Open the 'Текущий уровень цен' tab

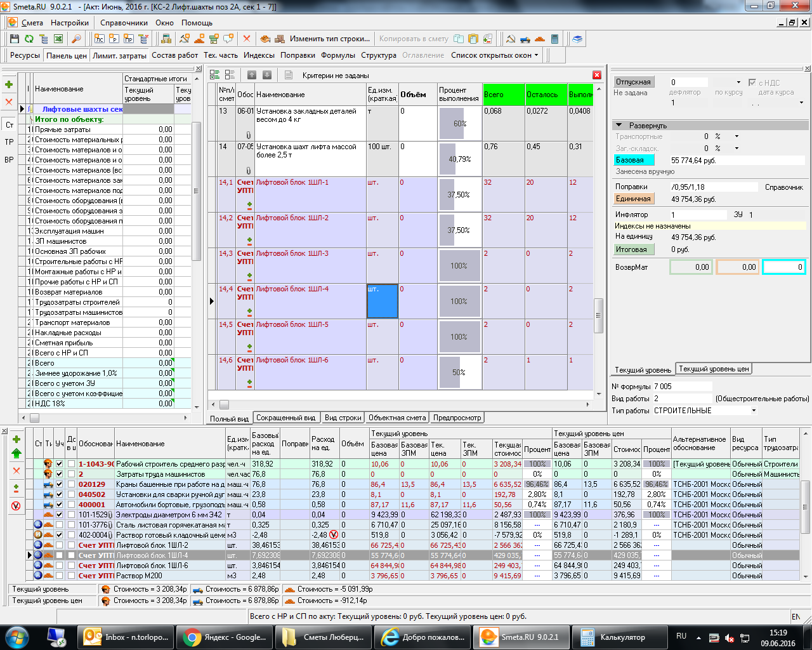pos(714,369)
